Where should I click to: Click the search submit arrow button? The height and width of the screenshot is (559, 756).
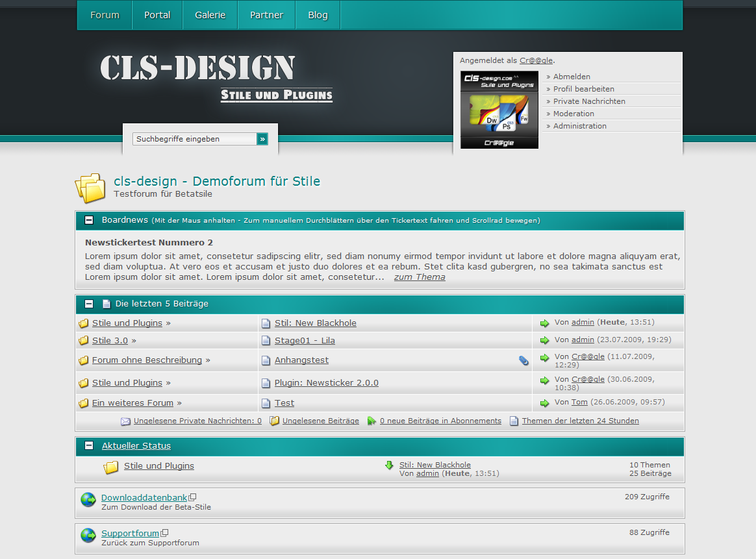click(262, 139)
